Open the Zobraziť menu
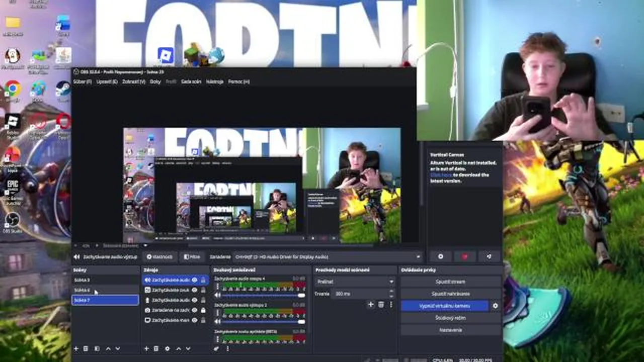644x362 pixels. click(x=134, y=81)
